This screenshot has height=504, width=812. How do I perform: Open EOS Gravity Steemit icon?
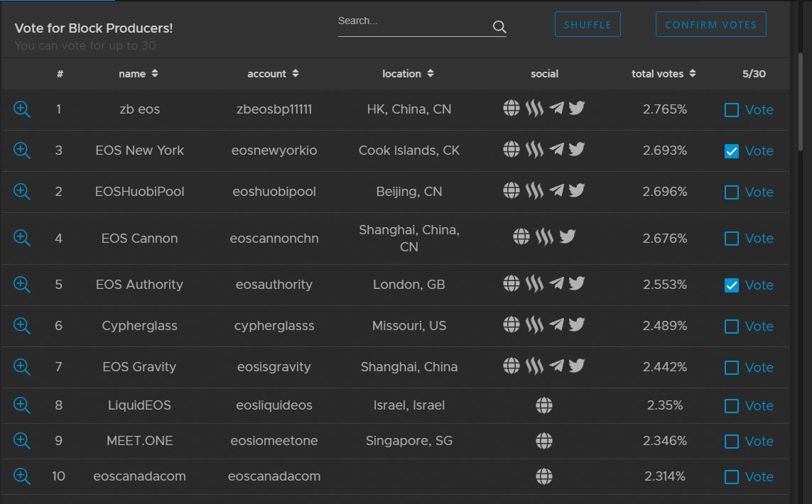(x=534, y=366)
